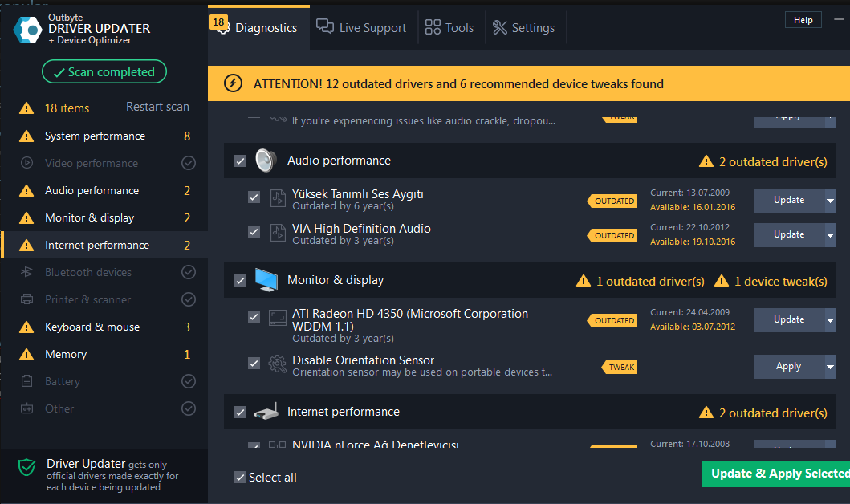Uncheck the Internet performance group checkbox
Viewport: 850px width, 504px height.
(x=240, y=413)
